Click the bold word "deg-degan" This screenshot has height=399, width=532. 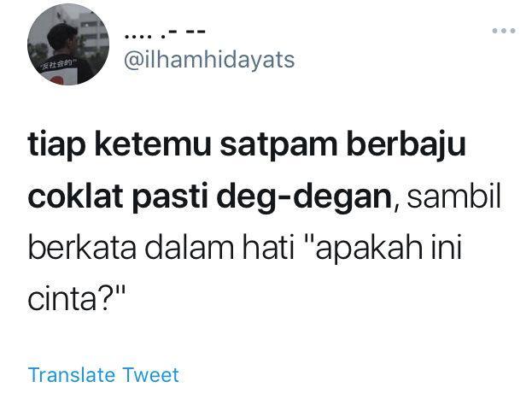click(x=304, y=198)
